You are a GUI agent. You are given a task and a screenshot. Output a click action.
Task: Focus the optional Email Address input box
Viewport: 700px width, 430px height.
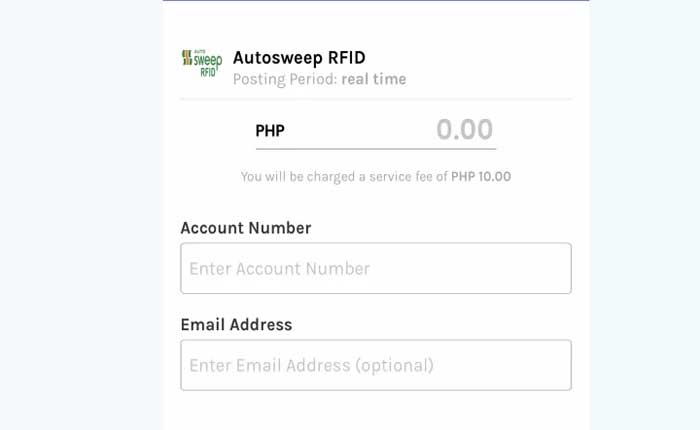coord(375,365)
